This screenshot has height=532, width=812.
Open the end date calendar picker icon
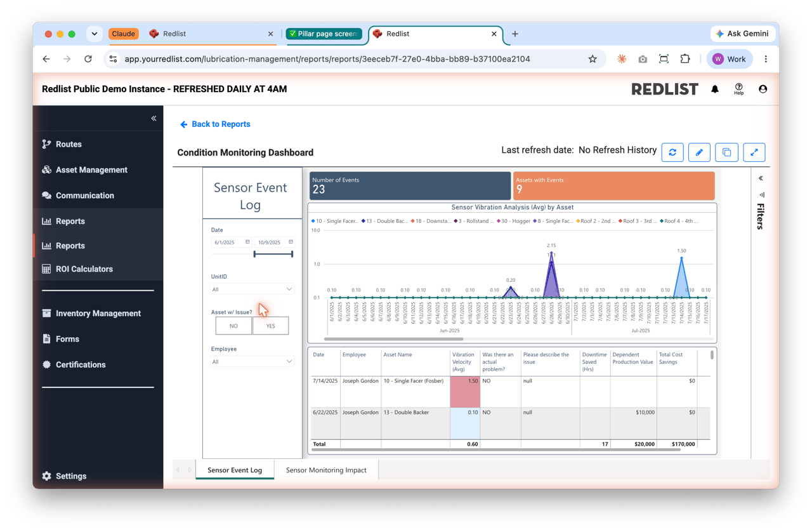[x=291, y=242]
